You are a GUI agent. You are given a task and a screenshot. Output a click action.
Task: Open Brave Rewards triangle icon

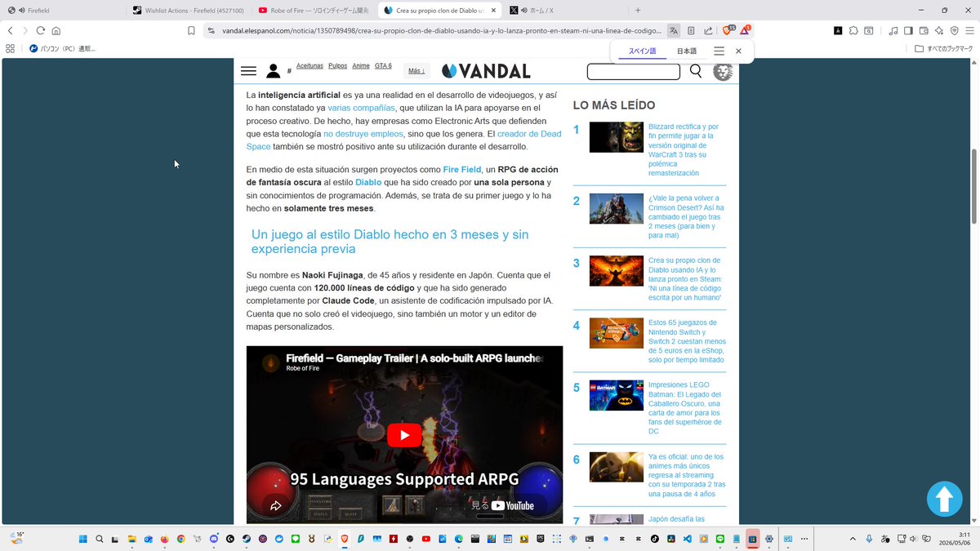pos(745,30)
